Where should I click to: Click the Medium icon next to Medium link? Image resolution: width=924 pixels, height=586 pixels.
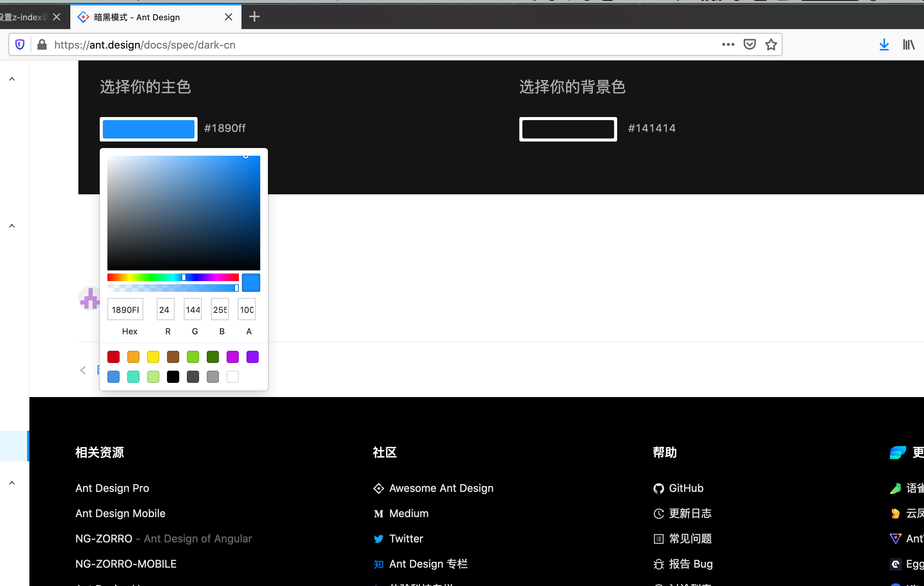coord(378,513)
